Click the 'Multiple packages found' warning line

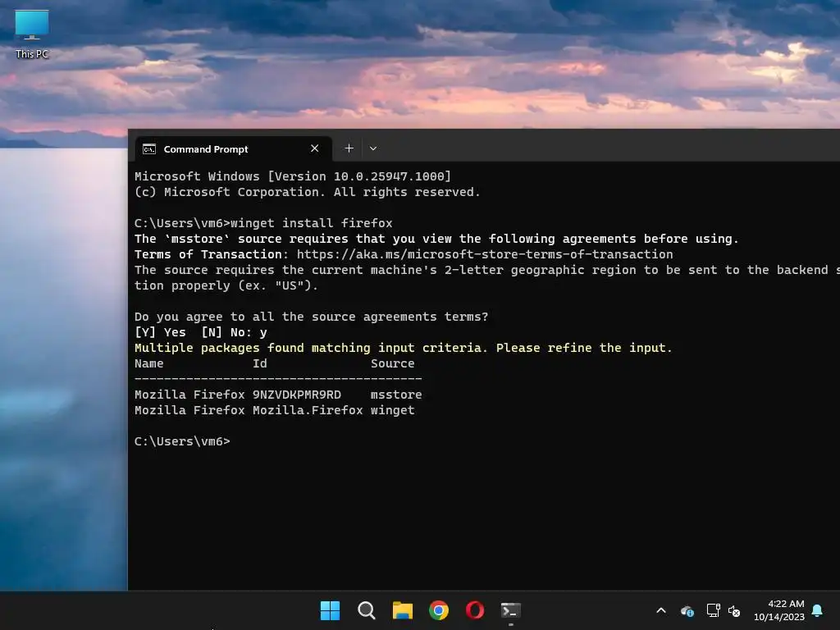[403, 348]
